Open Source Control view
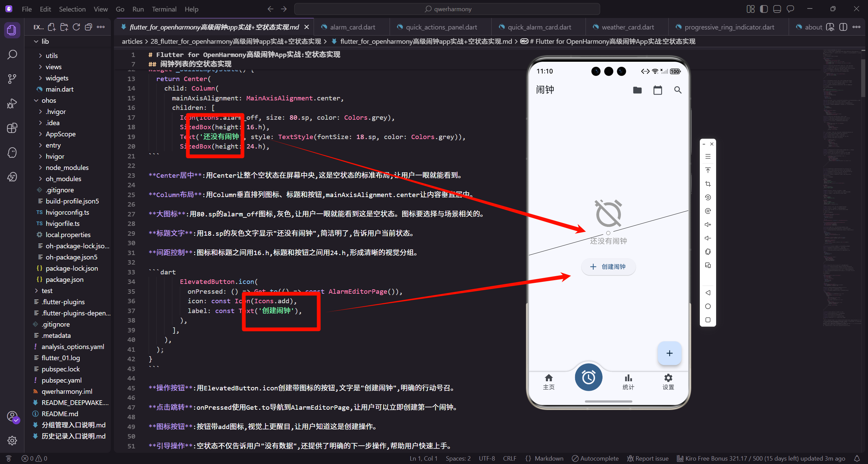This screenshot has height=464, width=868. point(12,79)
